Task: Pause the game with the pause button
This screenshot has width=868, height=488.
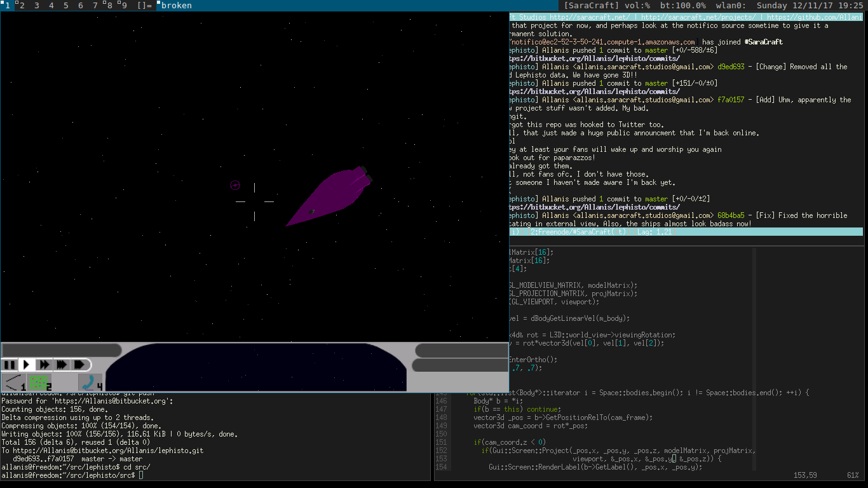Action: 10,365
